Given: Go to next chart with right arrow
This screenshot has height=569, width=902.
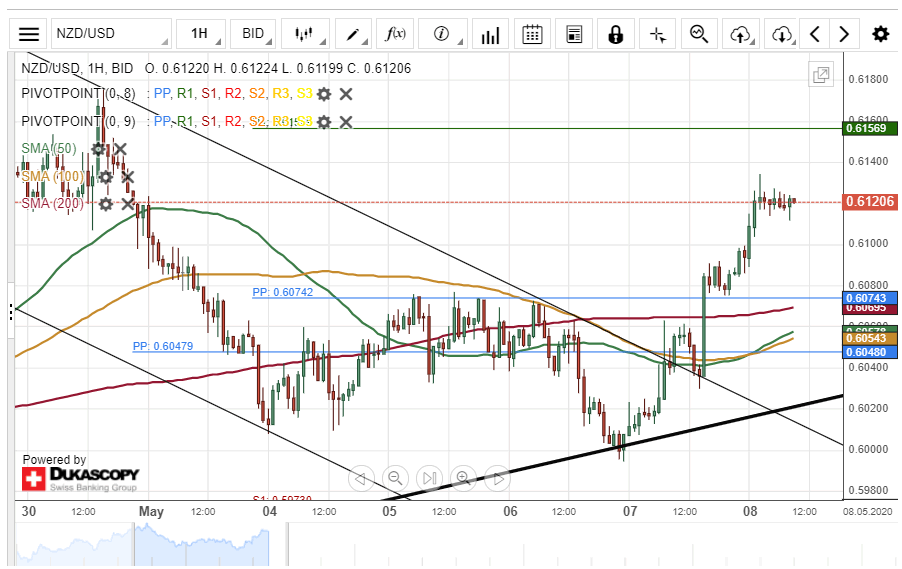Looking at the screenshot, I should 844,34.
